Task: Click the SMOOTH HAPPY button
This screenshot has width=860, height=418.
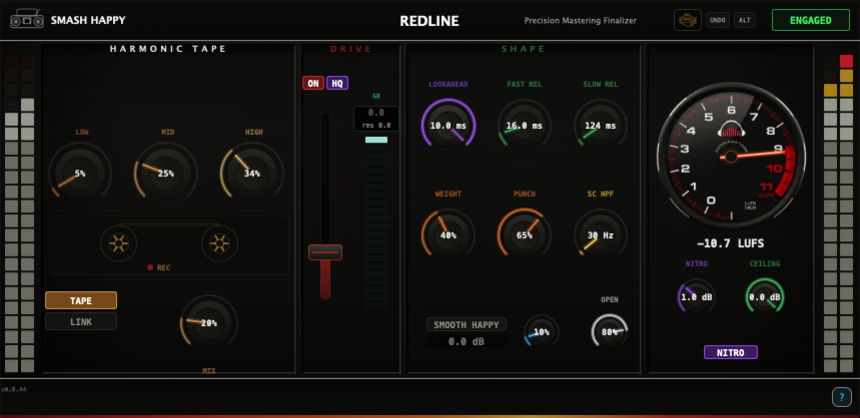Action: click(x=466, y=324)
